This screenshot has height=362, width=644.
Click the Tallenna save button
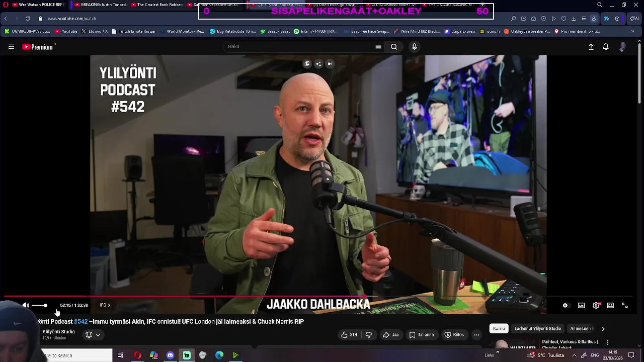[422, 335]
